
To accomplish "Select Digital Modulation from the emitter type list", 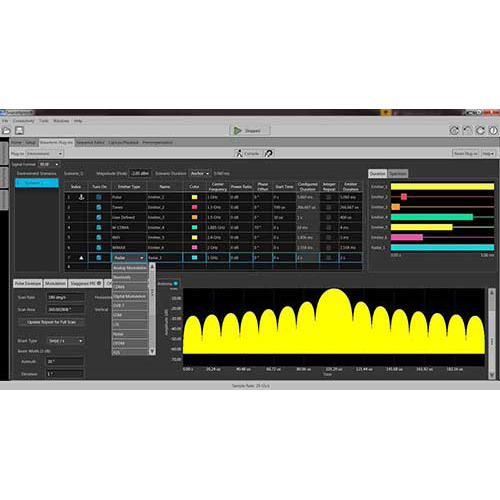I will point(130,296).
